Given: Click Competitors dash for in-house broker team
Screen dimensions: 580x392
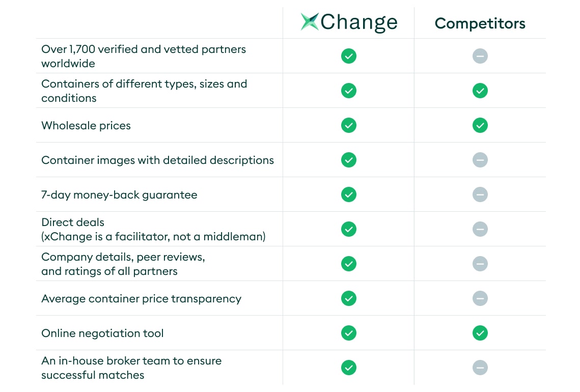Looking at the screenshot, I should pos(480,368).
